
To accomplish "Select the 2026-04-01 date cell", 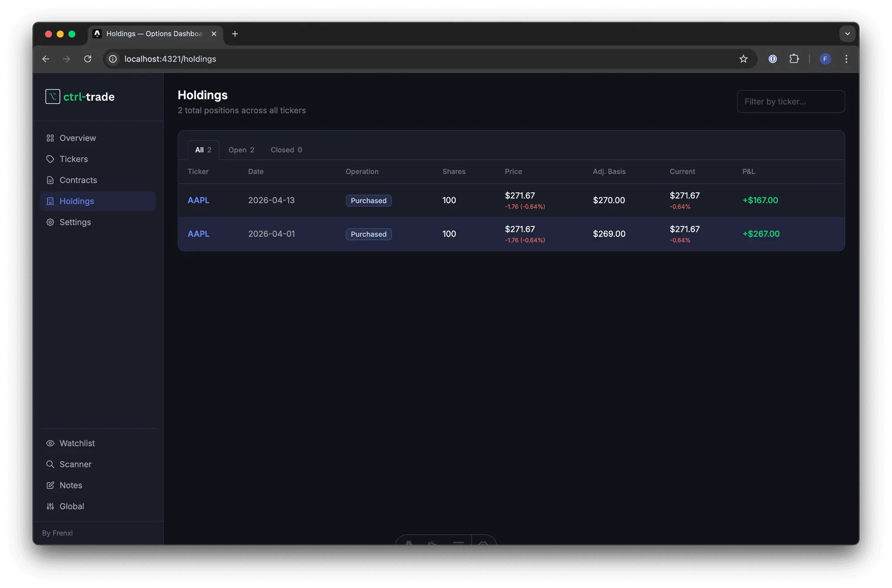I will 271,234.
